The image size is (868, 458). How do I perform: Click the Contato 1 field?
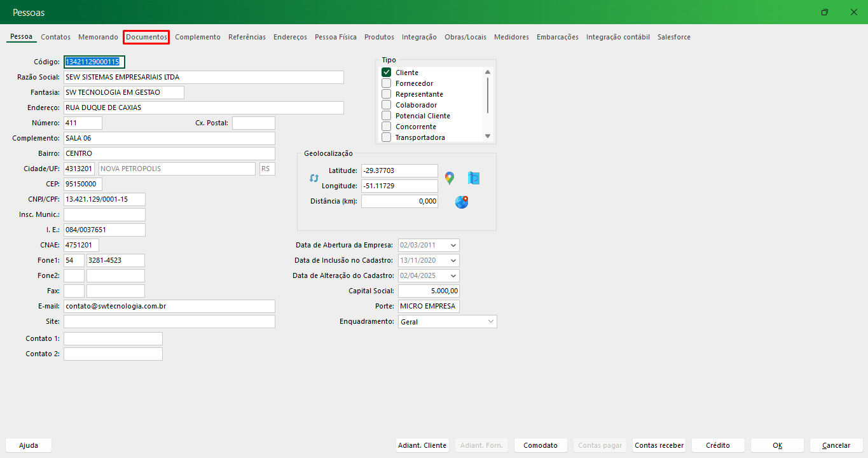pos(113,338)
